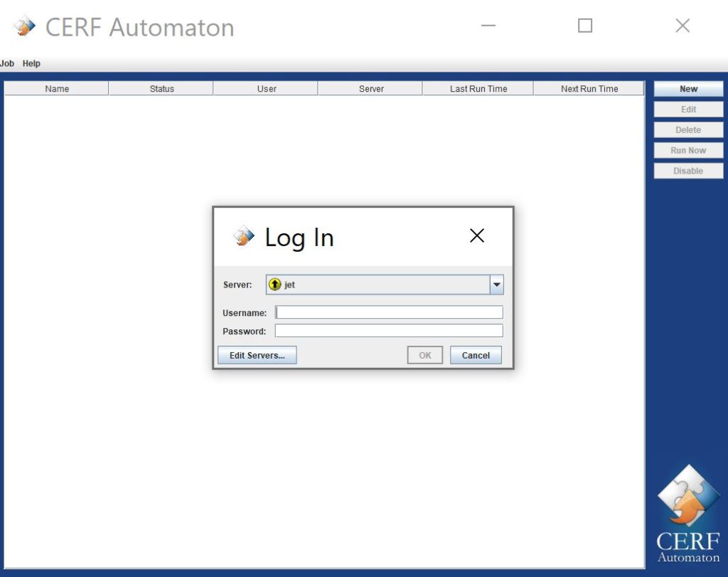728x577 pixels.
Task: Click the Log In dialog puzzle icon
Action: click(x=244, y=236)
